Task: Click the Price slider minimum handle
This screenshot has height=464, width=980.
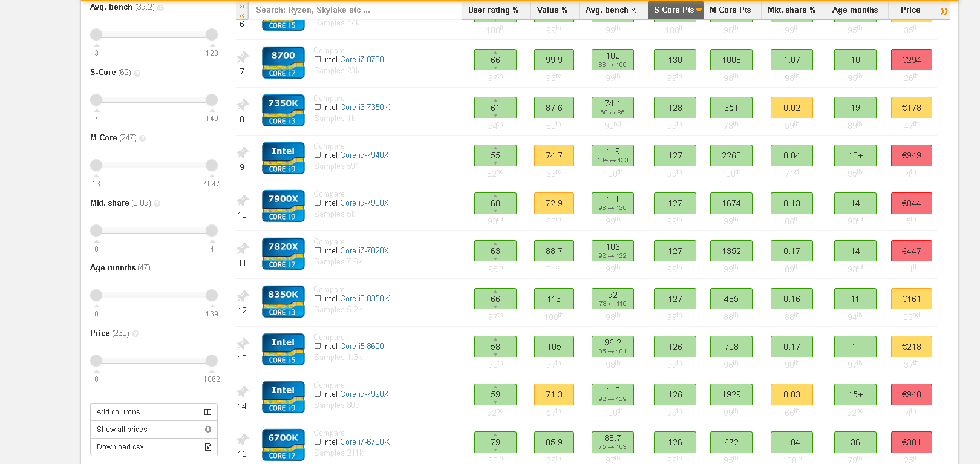Action: (96, 361)
